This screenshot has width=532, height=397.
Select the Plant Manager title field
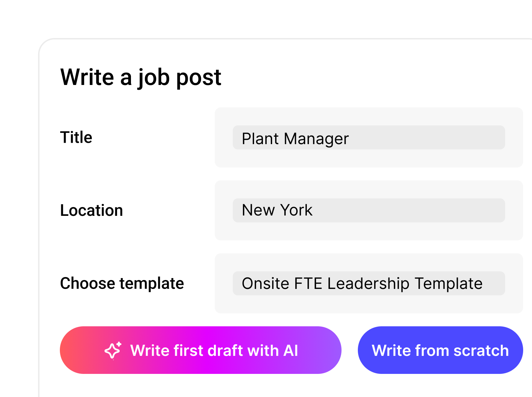pos(368,138)
